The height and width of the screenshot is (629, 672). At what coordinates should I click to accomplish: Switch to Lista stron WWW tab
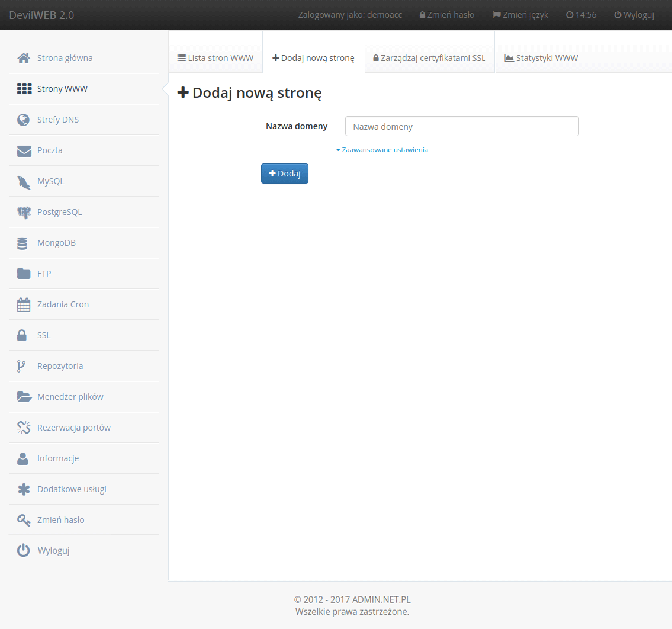pos(216,58)
